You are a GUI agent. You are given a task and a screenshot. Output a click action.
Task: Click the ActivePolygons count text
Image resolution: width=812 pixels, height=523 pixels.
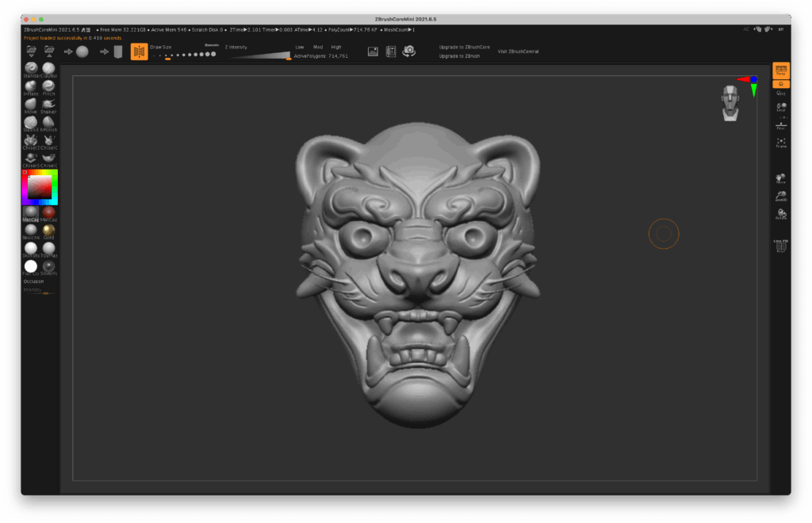point(321,56)
